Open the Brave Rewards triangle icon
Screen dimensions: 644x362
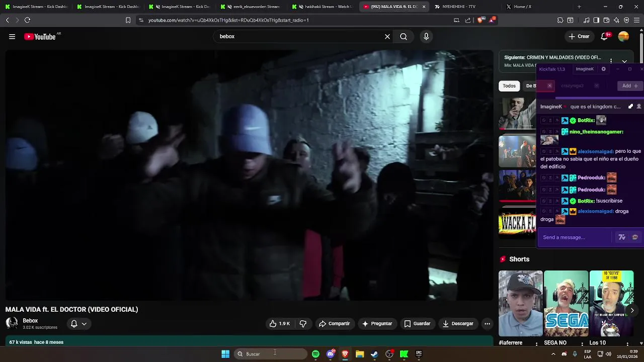[492, 20]
